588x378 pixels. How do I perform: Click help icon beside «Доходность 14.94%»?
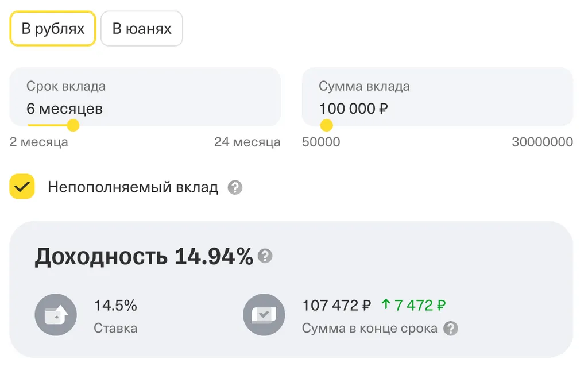[x=265, y=256]
